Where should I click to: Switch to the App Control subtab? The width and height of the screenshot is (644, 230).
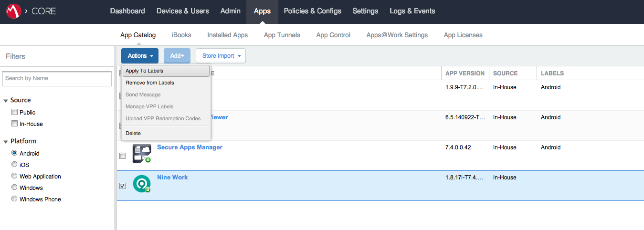tap(333, 35)
